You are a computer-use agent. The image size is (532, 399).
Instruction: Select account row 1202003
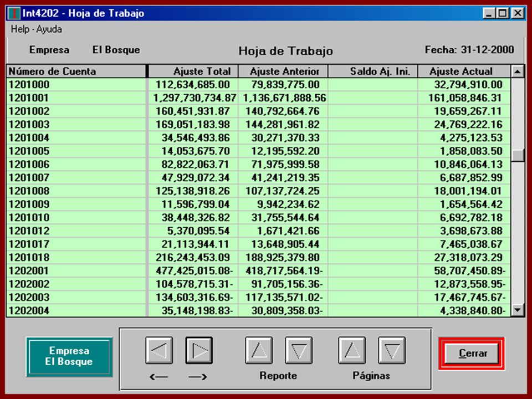point(259,297)
